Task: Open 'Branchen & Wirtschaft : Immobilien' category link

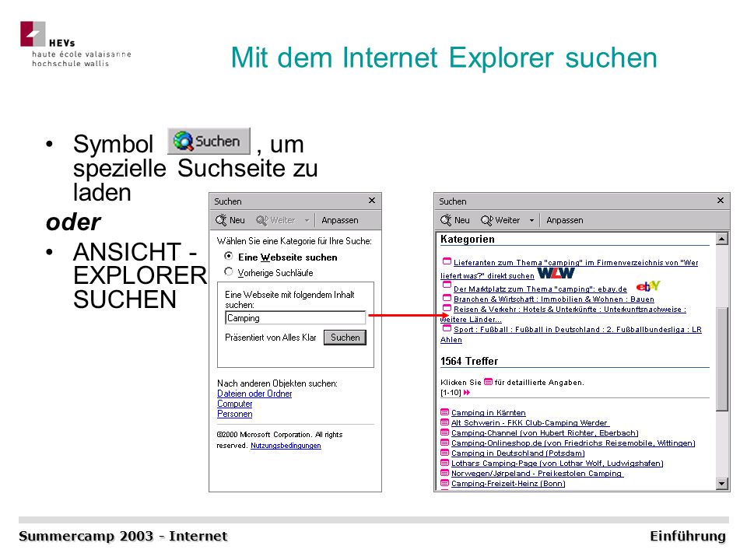Action: tap(553, 299)
